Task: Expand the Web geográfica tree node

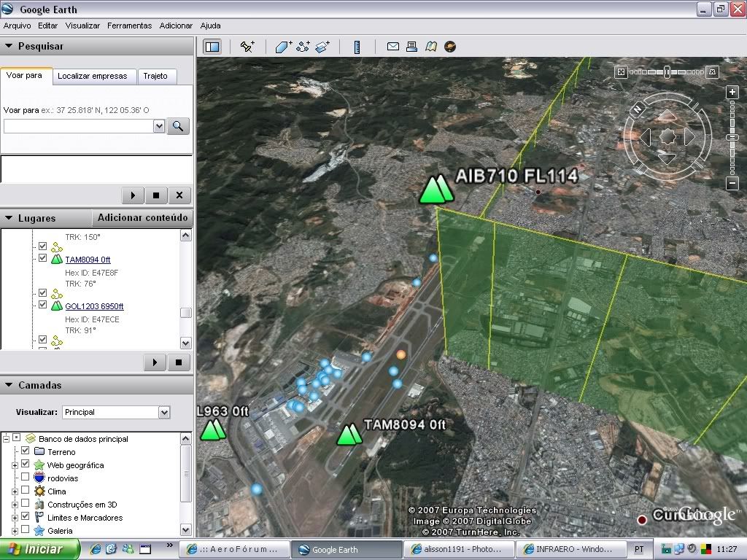Action: [15, 465]
